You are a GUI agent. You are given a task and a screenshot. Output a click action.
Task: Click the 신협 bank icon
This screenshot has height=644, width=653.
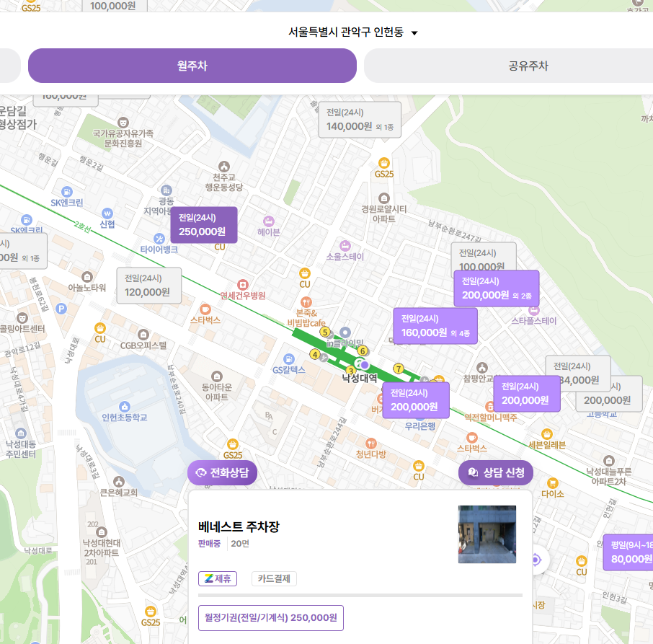pyautogui.click(x=107, y=213)
